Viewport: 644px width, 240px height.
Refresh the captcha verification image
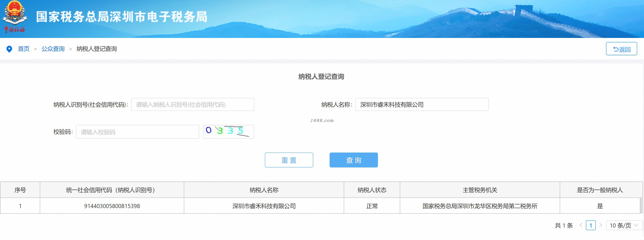(228, 132)
